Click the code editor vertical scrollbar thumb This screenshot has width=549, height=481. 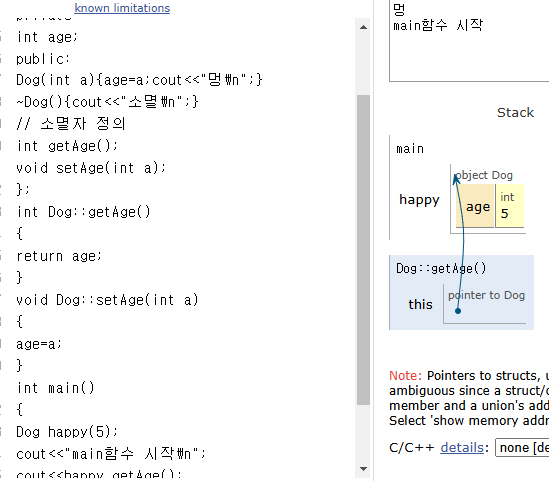(x=363, y=250)
